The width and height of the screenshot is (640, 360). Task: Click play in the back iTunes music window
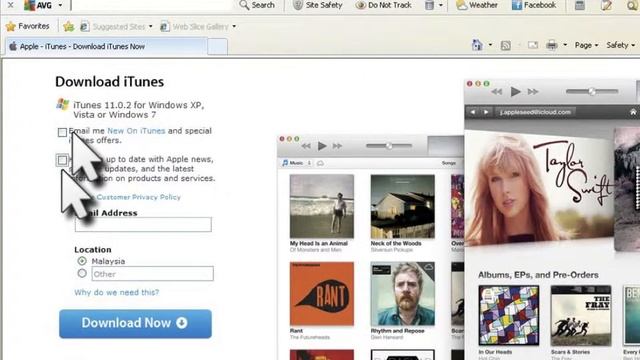point(322,146)
